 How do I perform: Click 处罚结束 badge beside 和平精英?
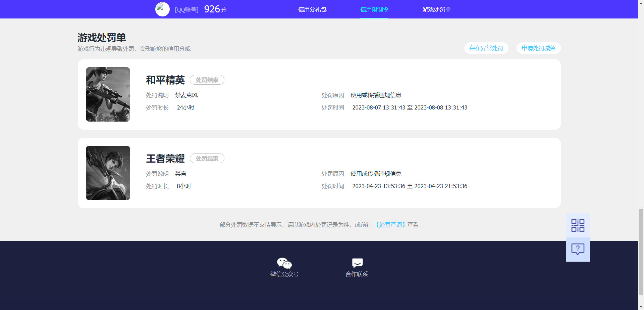pyautogui.click(x=207, y=80)
